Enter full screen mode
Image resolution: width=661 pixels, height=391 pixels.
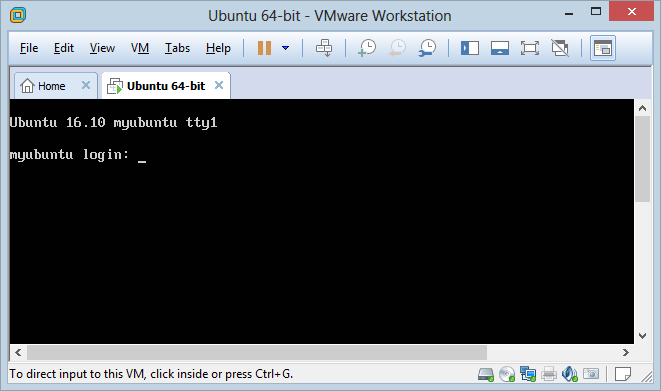coord(530,48)
